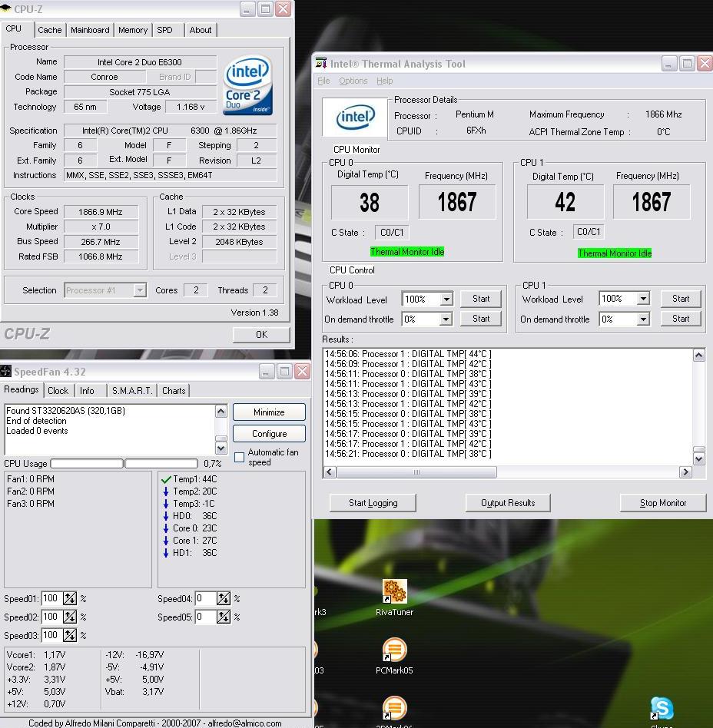Click the SpeedFan title bar icon
The height and width of the screenshot is (728, 713).
[5, 371]
